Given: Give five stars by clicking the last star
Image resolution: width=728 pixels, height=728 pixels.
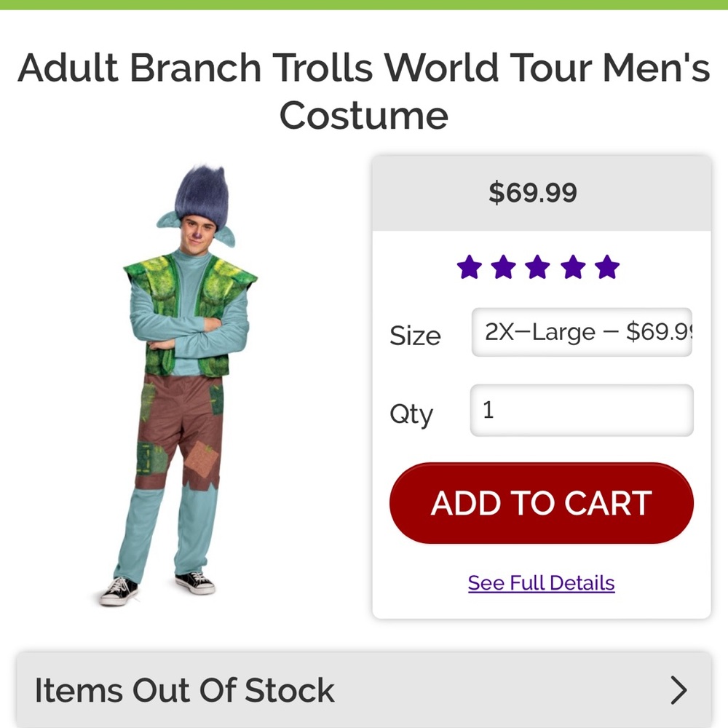Looking at the screenshot, I should [x=606, y=268].
